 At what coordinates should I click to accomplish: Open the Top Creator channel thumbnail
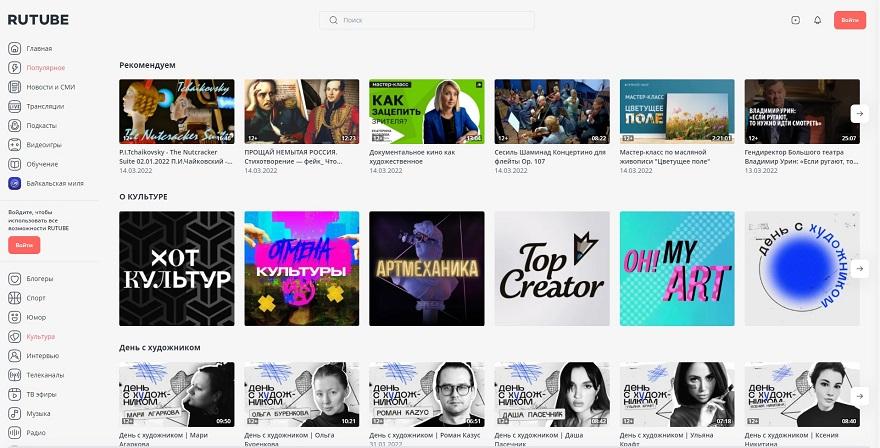[552, 269]
